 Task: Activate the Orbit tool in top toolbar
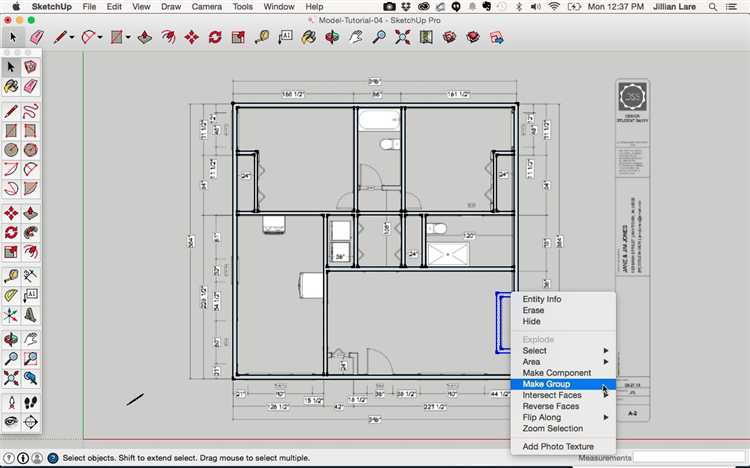(333, 37)
